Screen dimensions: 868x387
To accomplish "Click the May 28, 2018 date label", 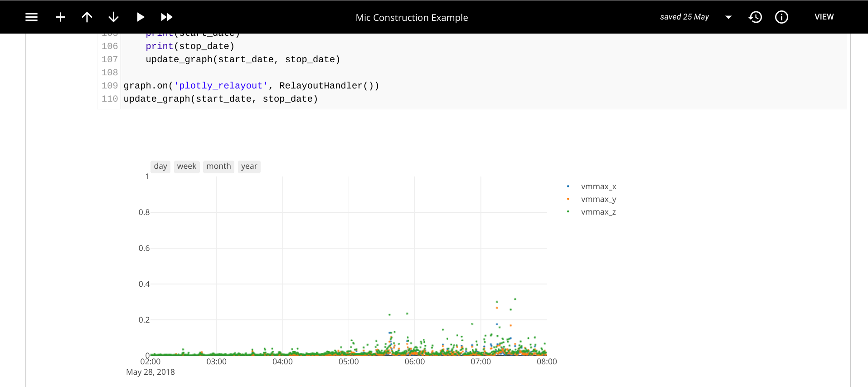I will 150,372.
